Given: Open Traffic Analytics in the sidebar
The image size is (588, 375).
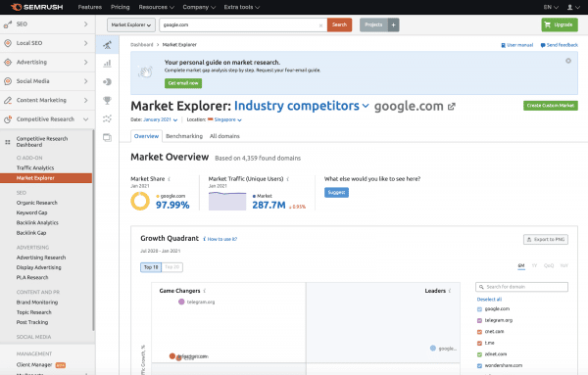Looking at the screenshot, I should click(x=35, y=167).
